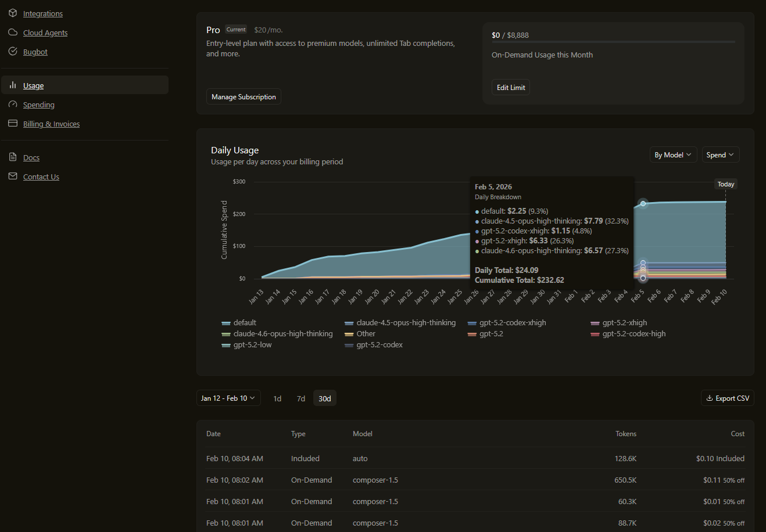Click the Docs document icon
Screen dimensions: 766x532
click(x=13, y=157)
